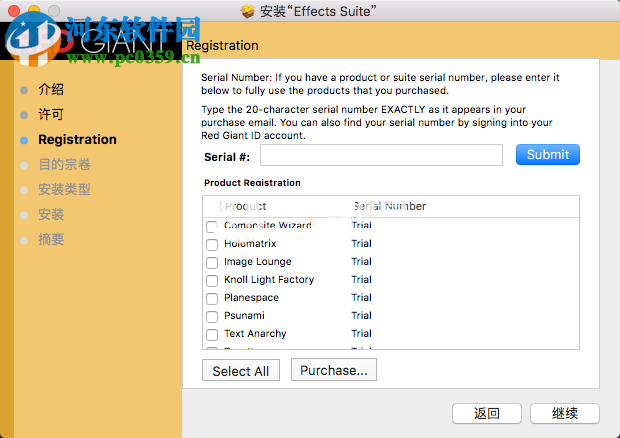The height and width of the screenshot is (438, 620).
Task: Select the Planespace product name
Action: pos(251,298)
